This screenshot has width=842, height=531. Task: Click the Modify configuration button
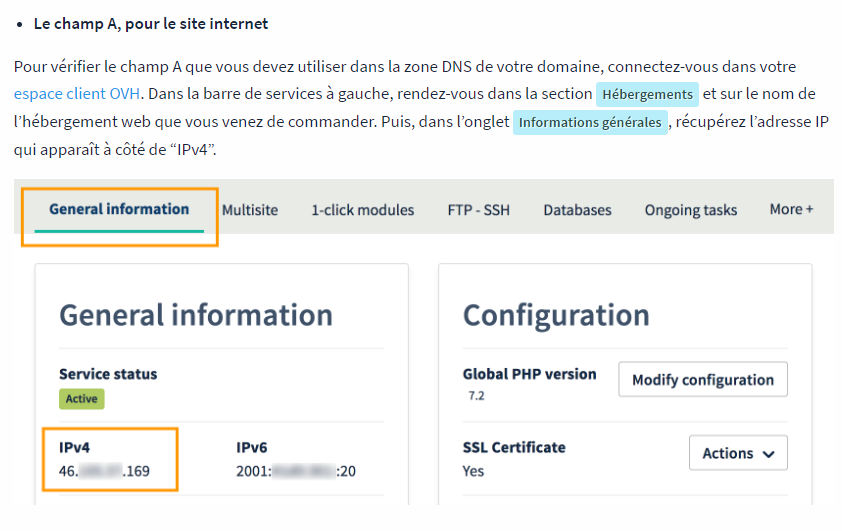coord(702,380)
